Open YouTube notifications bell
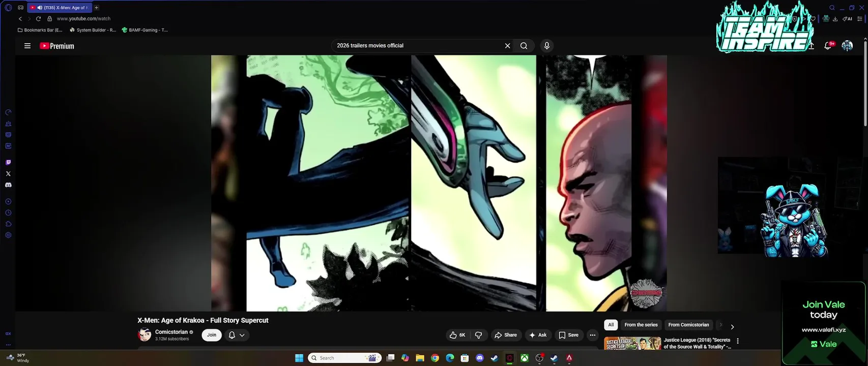Image resolution: width=868 pixels, height=366 pixels. pos(828,46)
